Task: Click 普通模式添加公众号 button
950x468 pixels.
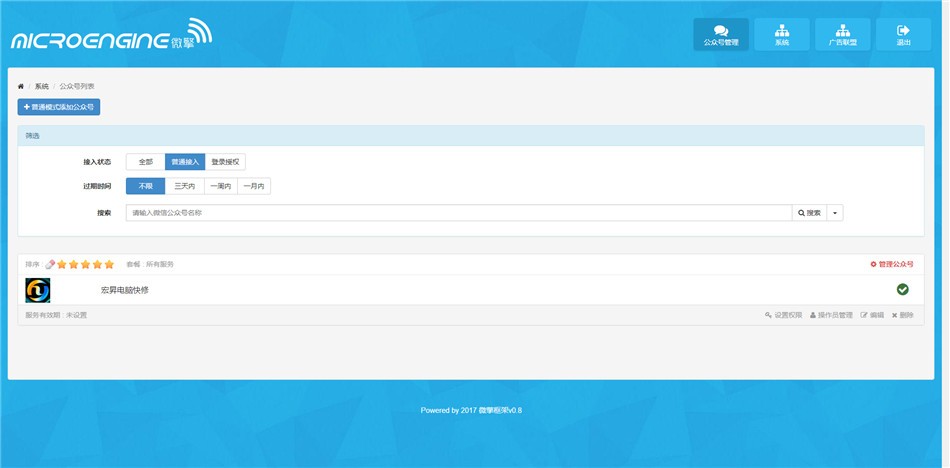Action: [x=59, y=107]
